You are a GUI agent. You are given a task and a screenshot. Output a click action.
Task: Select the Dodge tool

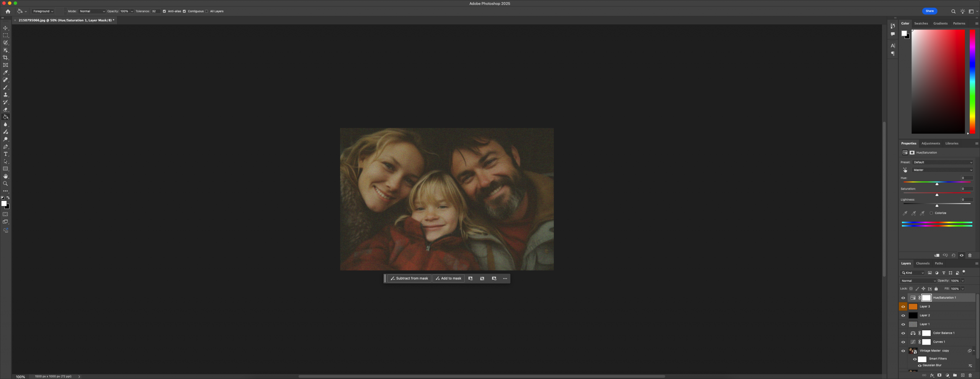click(5, 139)
